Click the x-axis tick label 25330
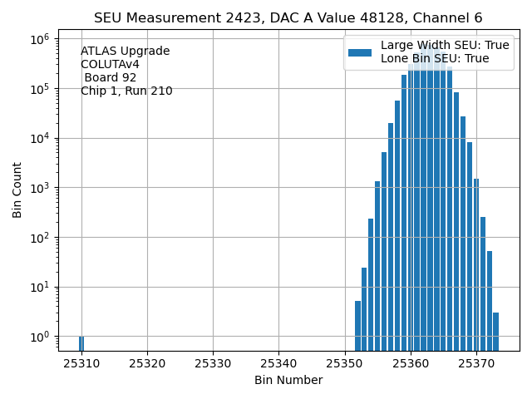This screenshot has height=399, width=532. click(x=214, y=364)
